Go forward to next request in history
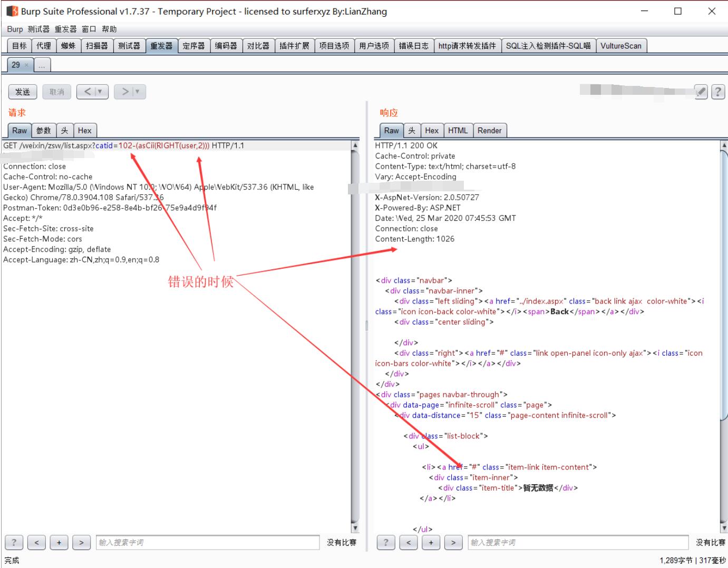The image size is (728, 568). [x=125, y=92]
